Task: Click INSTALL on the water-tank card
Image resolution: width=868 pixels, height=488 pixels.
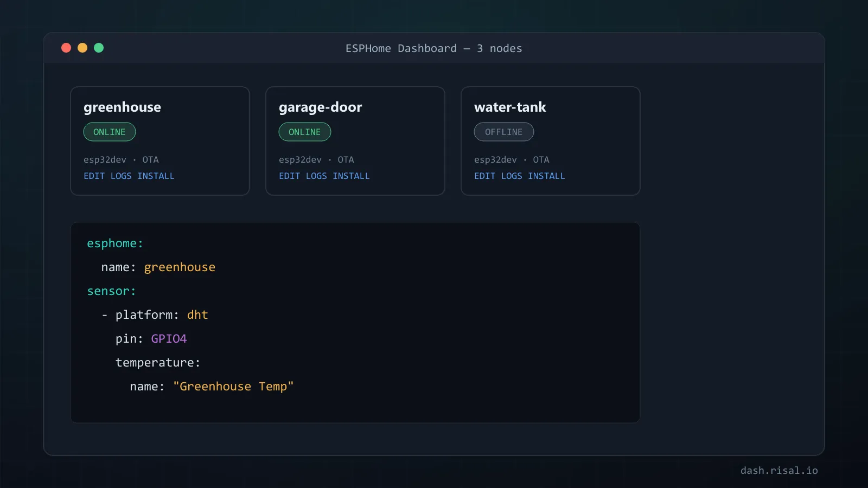Action: 546,176
